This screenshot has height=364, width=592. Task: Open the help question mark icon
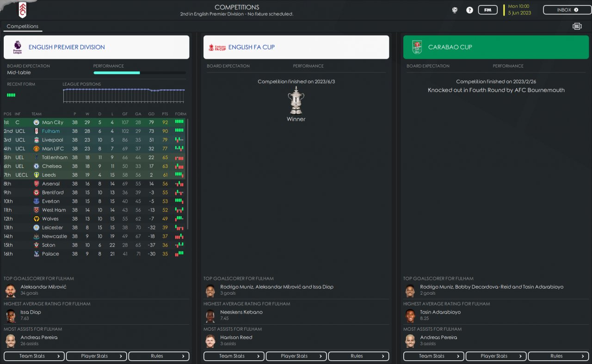(x=469, y=10)
